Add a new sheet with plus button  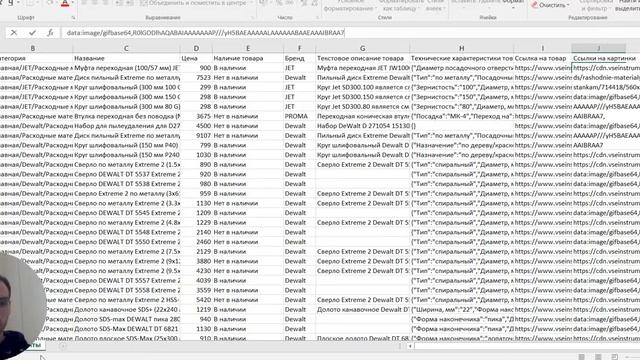pos(62,346)
